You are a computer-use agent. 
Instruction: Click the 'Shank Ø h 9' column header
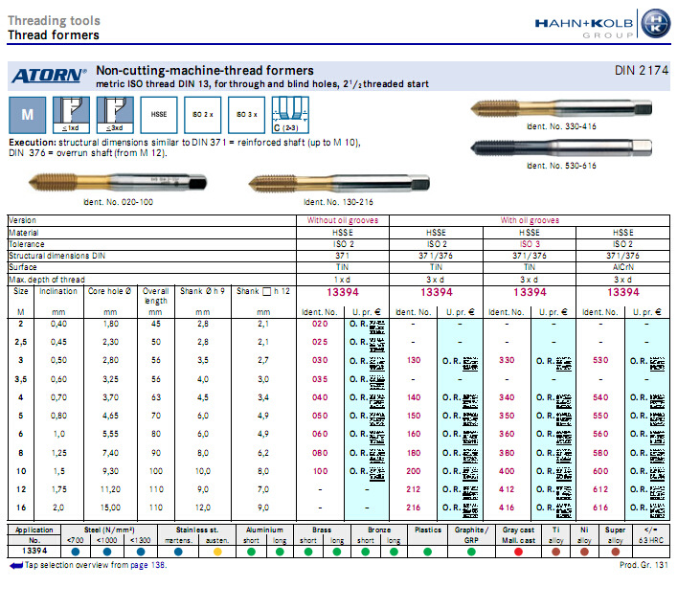pos(202,291)
